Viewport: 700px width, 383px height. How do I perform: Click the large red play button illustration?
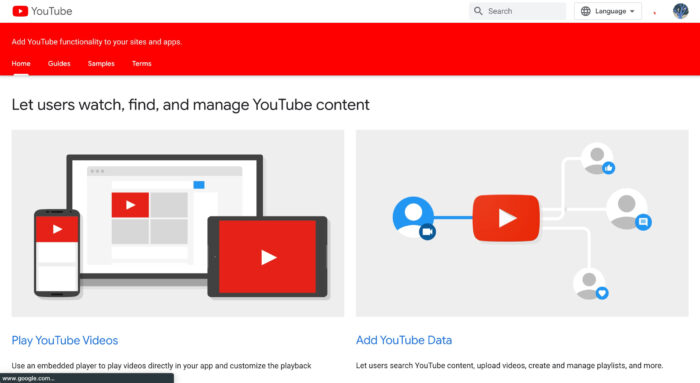pyautogui.click(x=506, y=218)
